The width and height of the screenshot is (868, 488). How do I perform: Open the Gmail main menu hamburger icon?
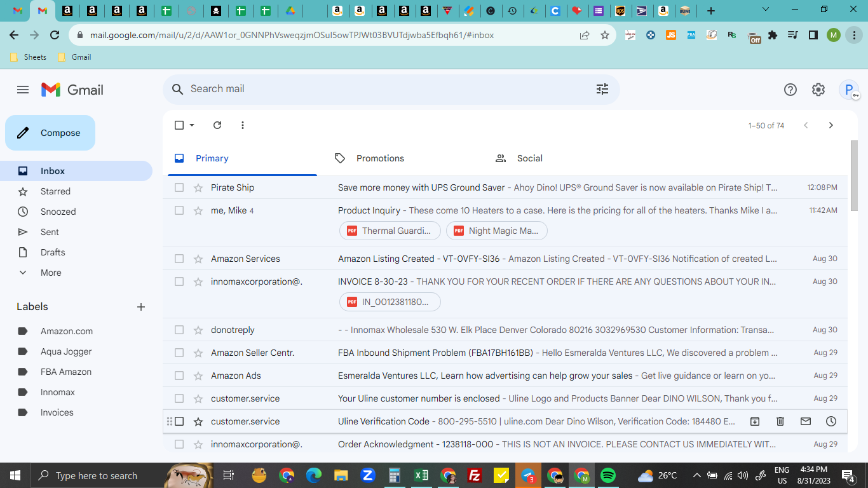[x=23, y=90]
